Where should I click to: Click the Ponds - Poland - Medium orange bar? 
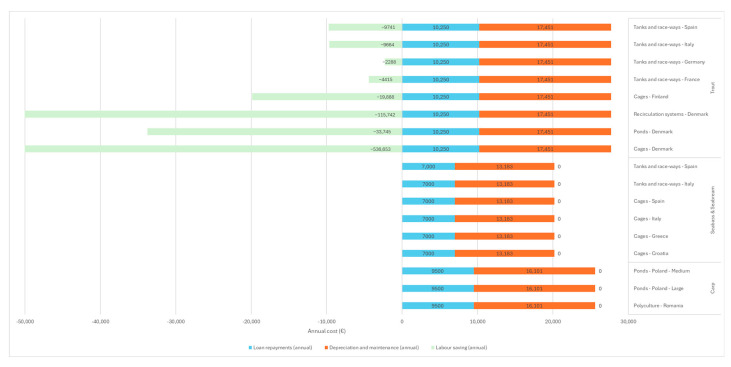[534, 271]
